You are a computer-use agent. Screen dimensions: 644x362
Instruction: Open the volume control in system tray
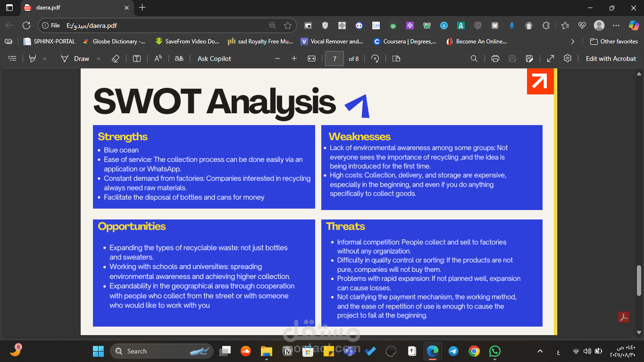[x=587, y=351]
